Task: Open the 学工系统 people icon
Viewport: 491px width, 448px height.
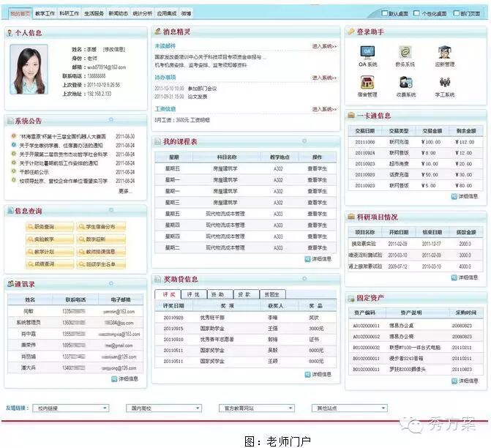Action: point(445,83)
